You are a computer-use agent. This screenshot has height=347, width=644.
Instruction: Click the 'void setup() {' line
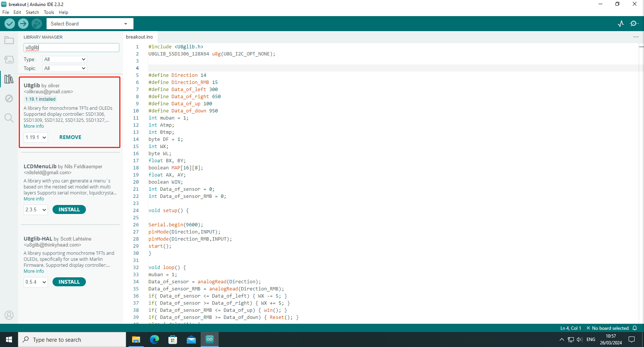pyautogui.click(x=169, y=211)
